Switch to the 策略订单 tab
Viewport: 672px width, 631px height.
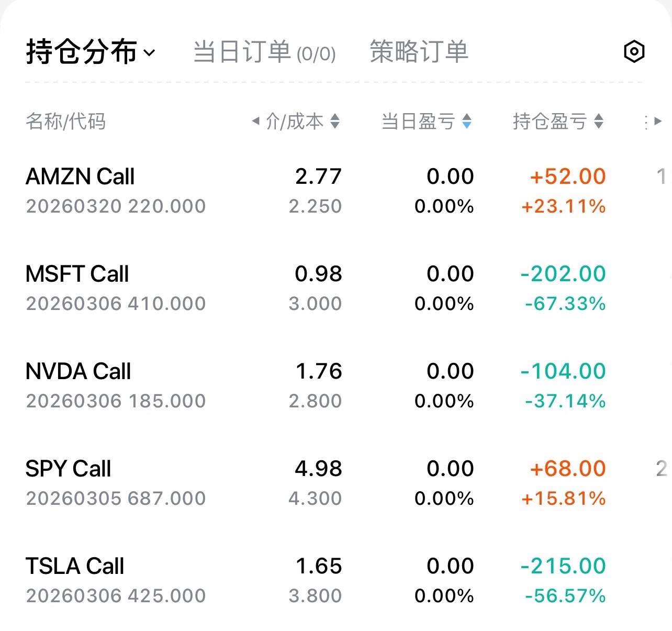pos(419,52)
